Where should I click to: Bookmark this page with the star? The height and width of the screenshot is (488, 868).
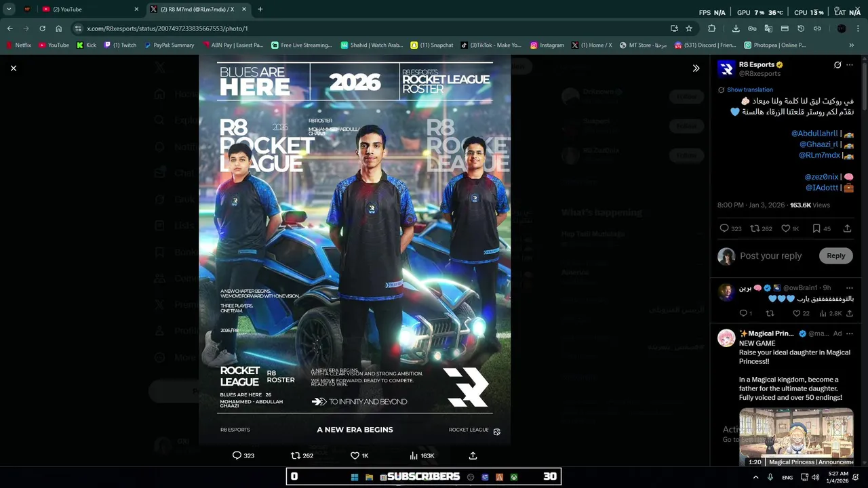(x=689, y=28)
